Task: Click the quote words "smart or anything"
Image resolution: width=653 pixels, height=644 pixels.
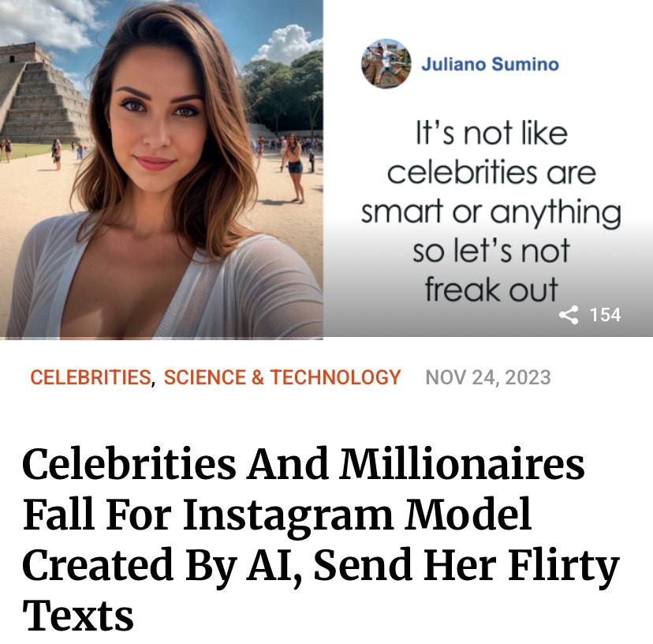Action: pos(491,212)
